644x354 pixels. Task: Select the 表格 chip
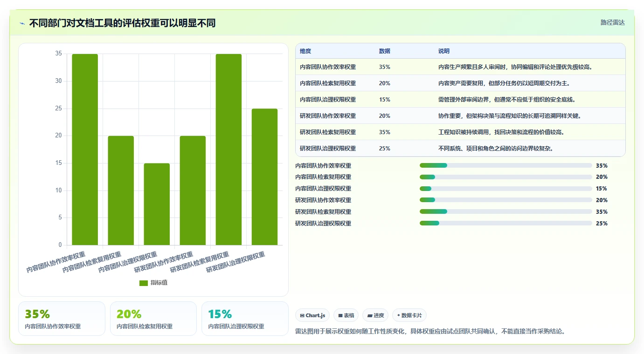click(x=346, y=315)
